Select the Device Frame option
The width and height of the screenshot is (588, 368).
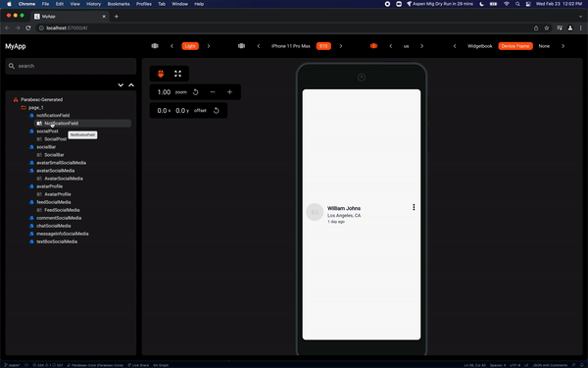coord(515,46)
